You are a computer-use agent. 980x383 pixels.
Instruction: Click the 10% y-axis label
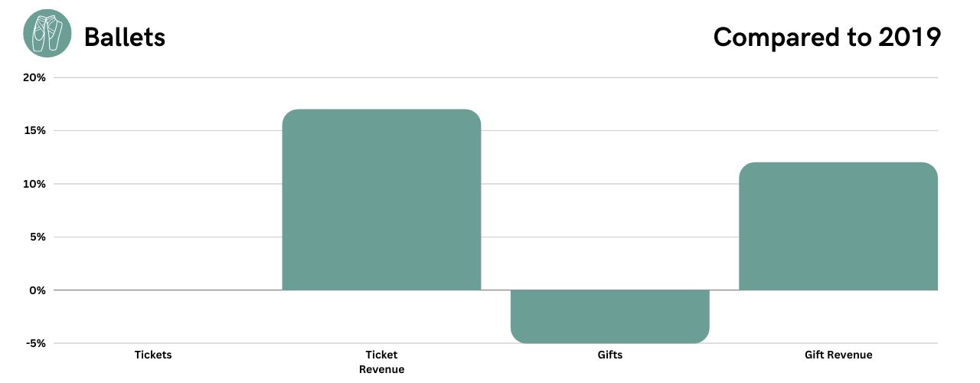(35, 184)
